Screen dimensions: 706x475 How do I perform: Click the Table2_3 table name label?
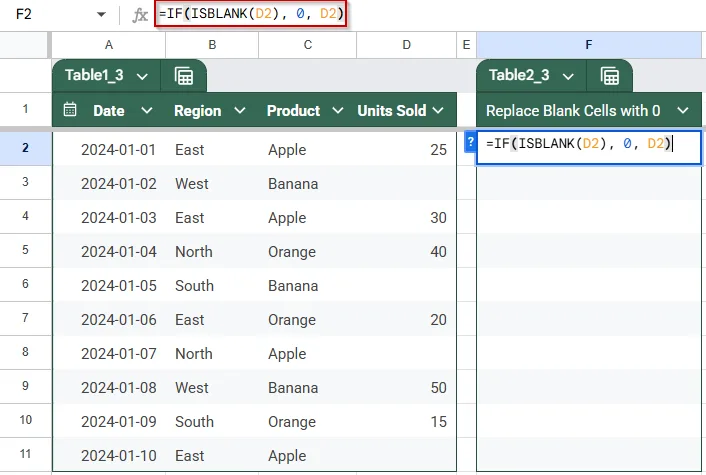coord(519,75)
